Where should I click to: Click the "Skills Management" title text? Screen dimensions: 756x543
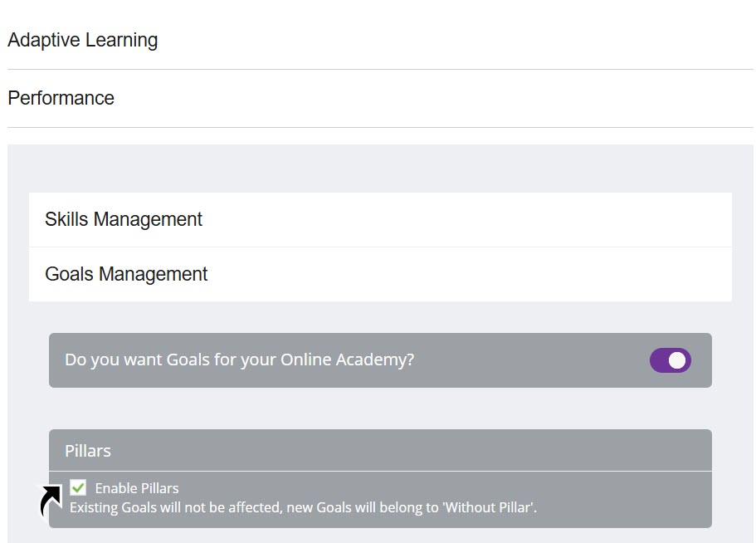(124, 219)
